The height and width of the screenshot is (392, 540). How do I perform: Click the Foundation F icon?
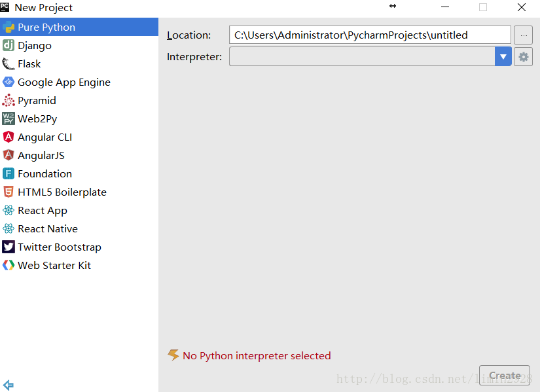[9, 173]
